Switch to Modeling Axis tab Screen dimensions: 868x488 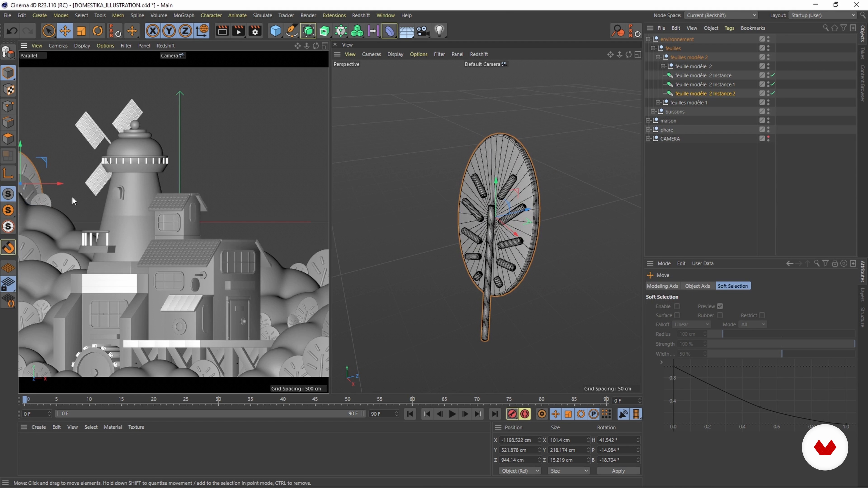pyautogui.click(x=662, y=286)
